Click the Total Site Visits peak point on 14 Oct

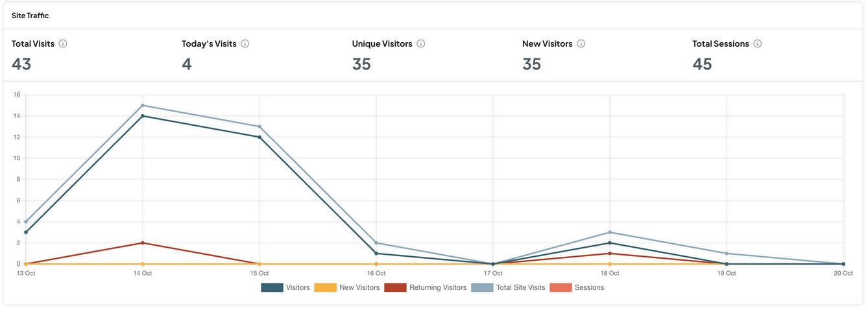coord(143,105)
